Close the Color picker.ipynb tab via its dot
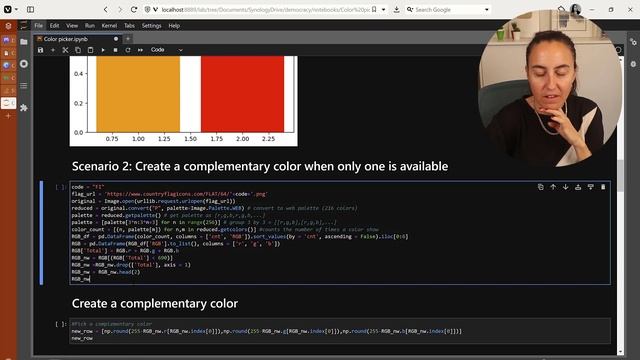The image size is (640, 360). click(x=116, y=39)
